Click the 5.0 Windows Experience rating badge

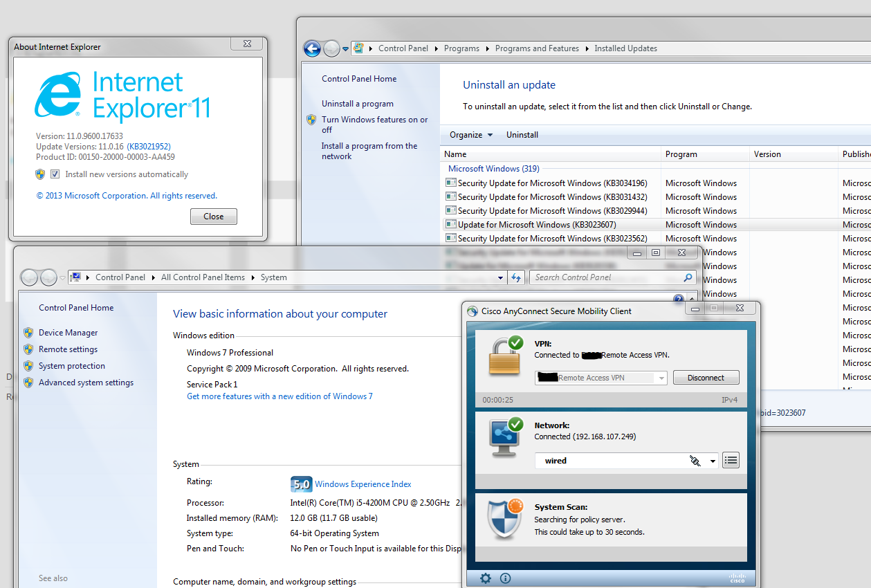click(x=301, y=484)
